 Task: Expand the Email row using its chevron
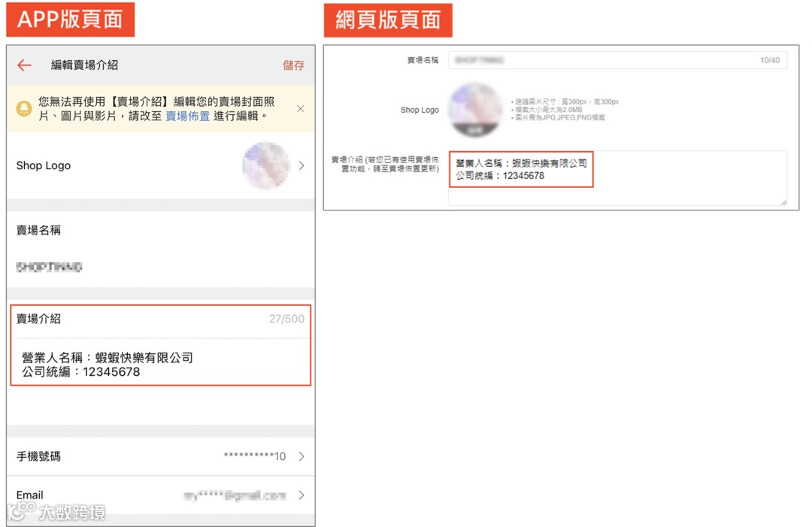tap(301, 495)
